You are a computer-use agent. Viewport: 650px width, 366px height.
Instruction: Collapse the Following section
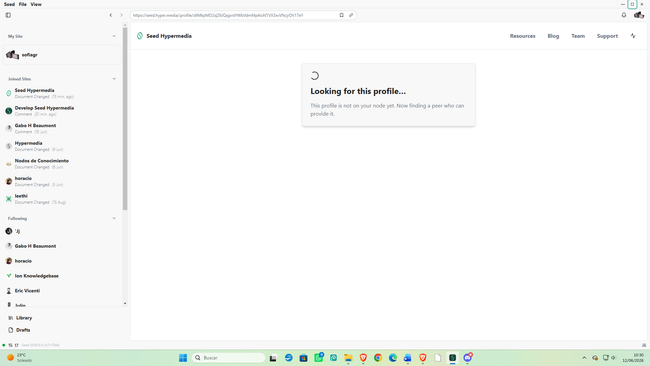click(x=114, y=218)
